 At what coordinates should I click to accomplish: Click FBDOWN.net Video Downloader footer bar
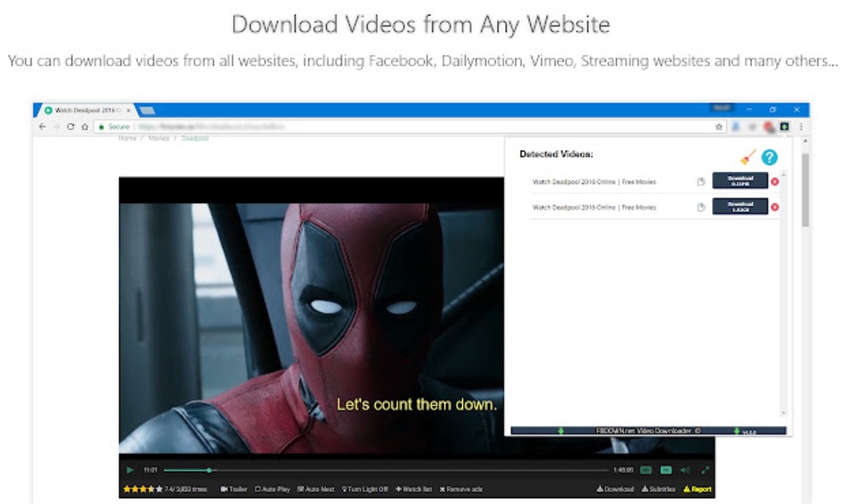648,431
